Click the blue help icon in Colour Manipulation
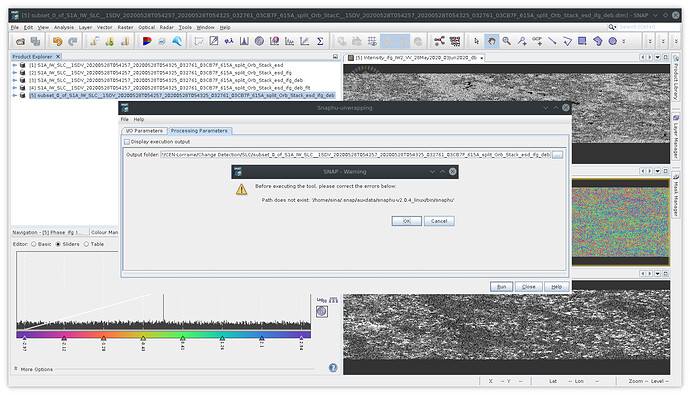Image resolution: width=690 pixels, height=395 pixels. pos(333,368)
